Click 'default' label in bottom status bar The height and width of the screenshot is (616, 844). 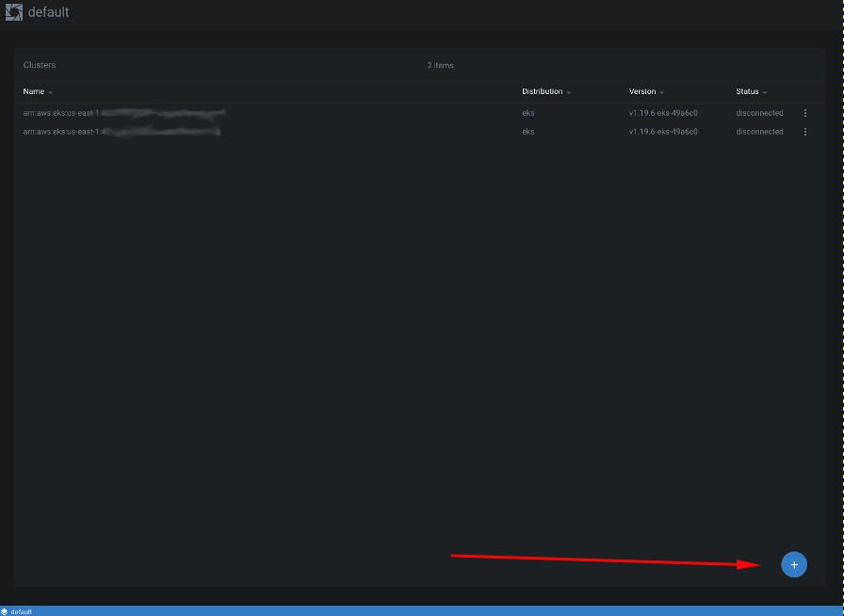coord(21,611)
